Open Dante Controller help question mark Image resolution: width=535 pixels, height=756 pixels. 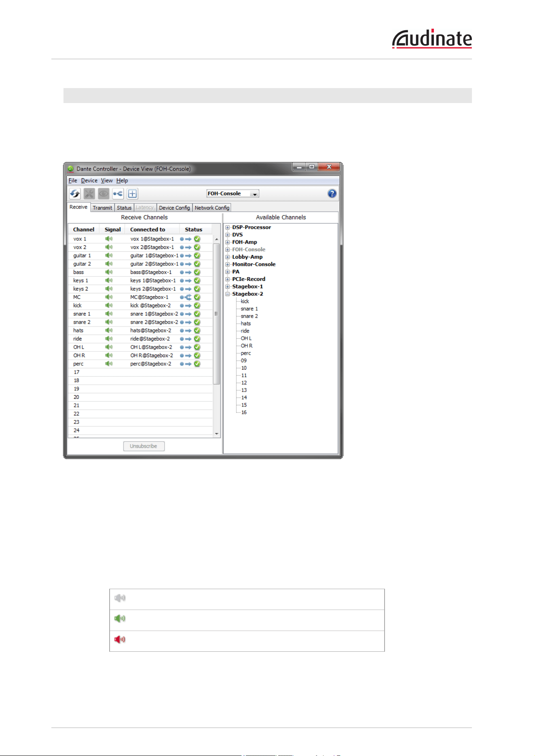point(332,194)
